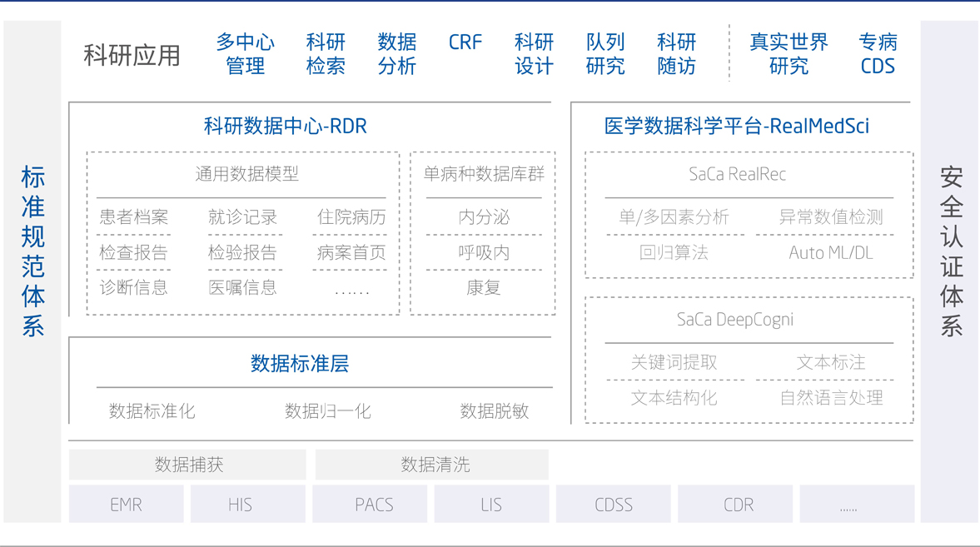Click 医嘱信息 item
This screenshot has width=980, height=547.
[242, 287]
